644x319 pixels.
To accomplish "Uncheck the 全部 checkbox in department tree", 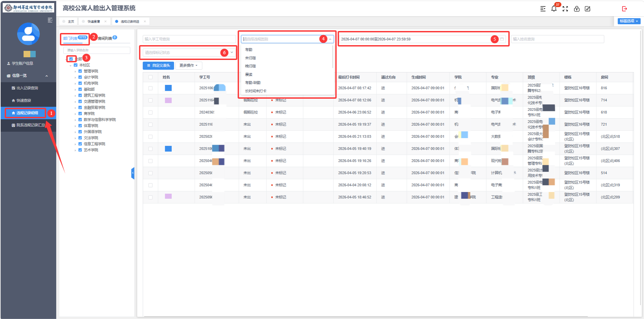I will (71, 59).
